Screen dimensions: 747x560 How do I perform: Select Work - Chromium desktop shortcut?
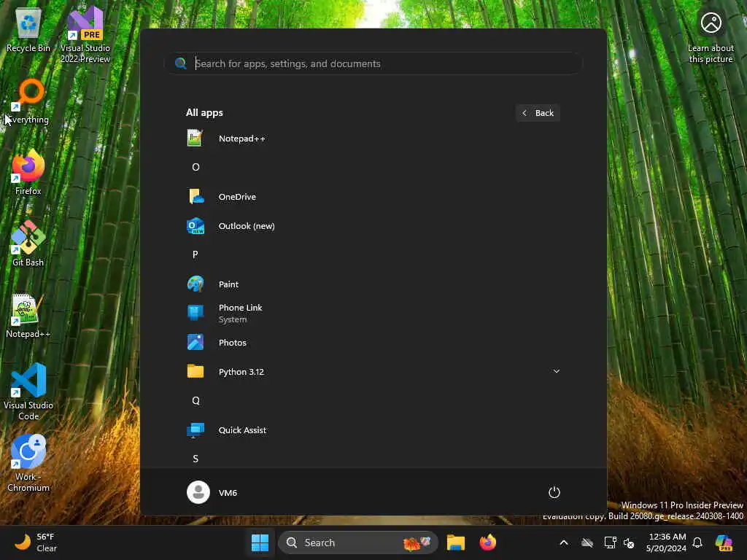point(28,463)
